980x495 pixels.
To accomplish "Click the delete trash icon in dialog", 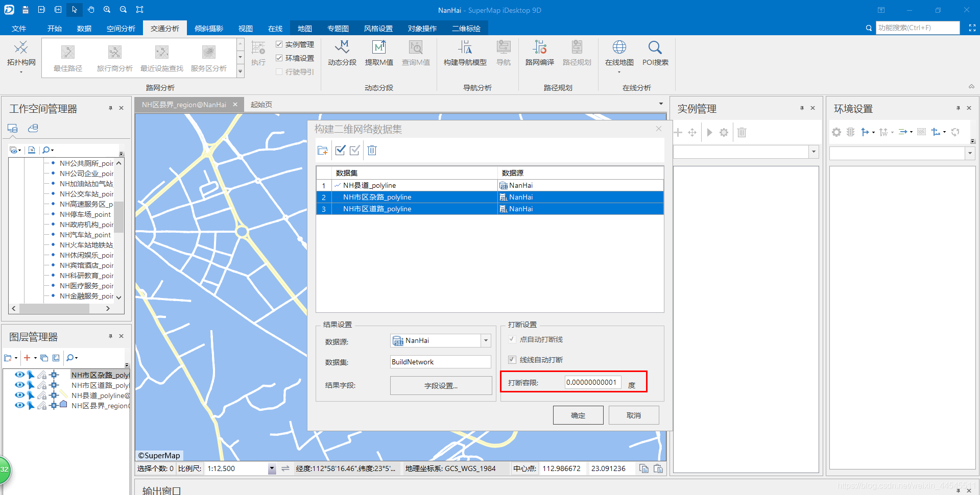I will pyautogui.click(x=372, y=150).
